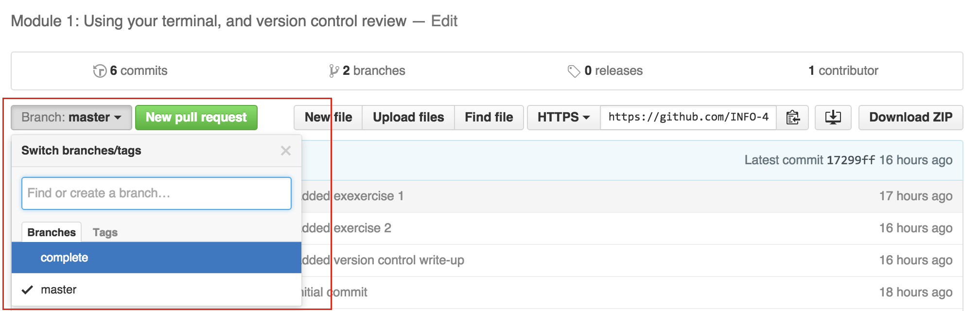Open the Branch: master dropdown
The width and height of the screenshot is (980, 311).
coord(71,118)
